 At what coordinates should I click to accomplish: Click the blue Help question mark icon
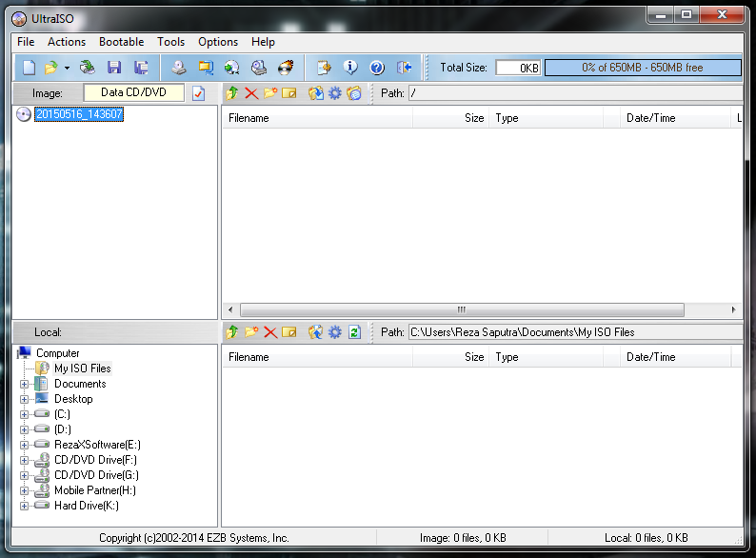(377, 68)
